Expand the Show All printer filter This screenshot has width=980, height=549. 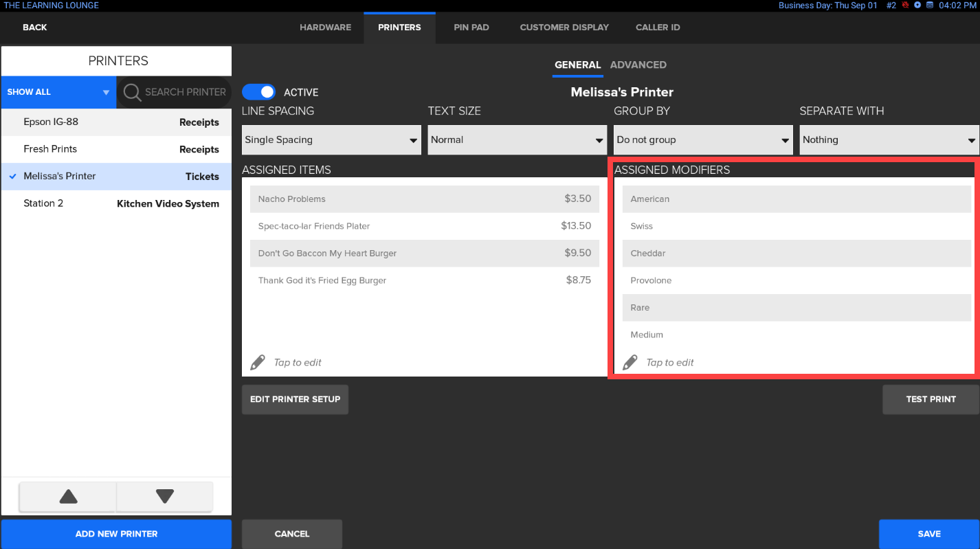[58, 92]
